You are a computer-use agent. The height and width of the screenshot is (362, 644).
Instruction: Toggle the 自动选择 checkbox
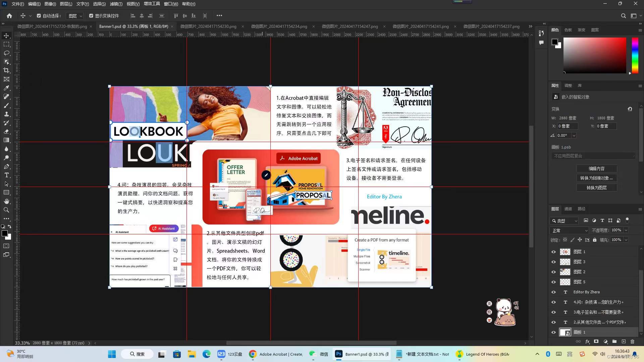point(39,16)
